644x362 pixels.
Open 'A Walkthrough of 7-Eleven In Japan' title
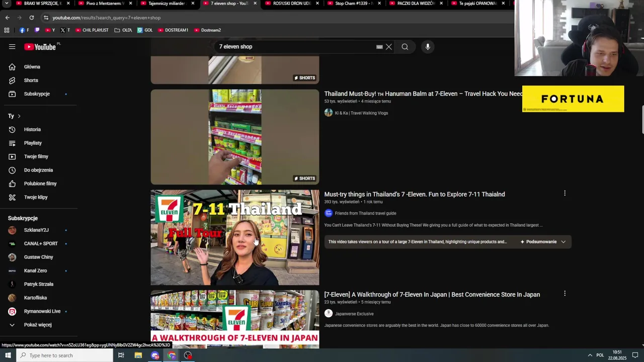(432, 295)
